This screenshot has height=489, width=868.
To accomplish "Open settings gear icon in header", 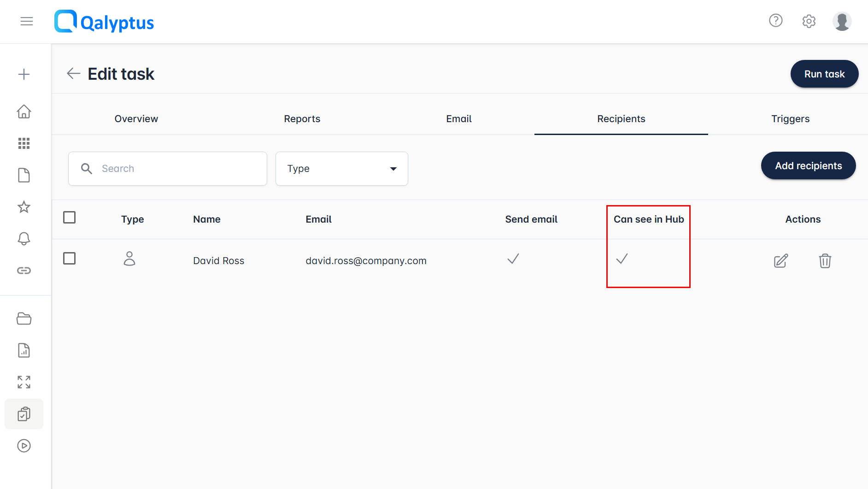I will point(809,21).
